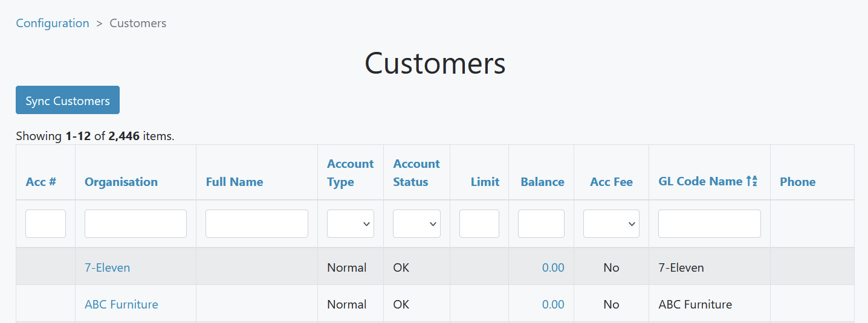Screen dimensions: 868x323
Task: Click the sort icon beside GL Code Name
Action: point(751,181)
